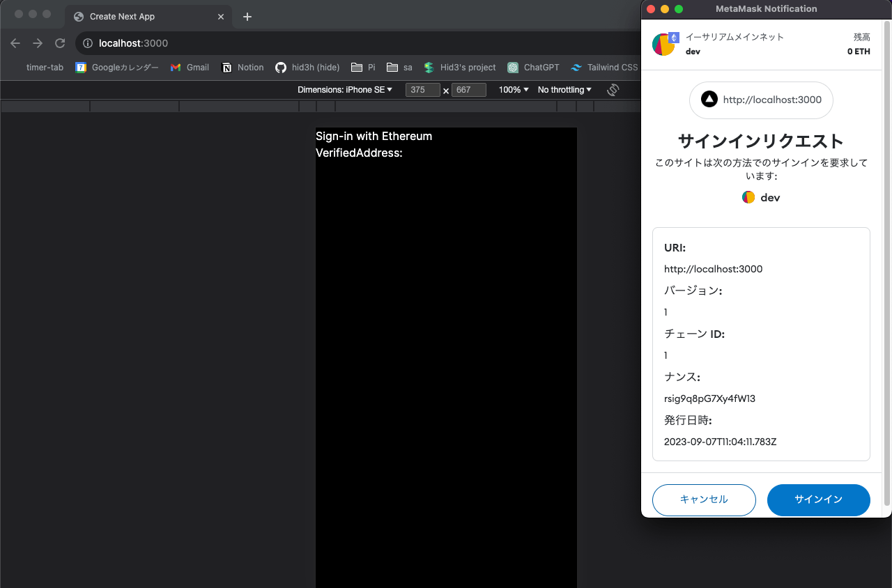This screenshot has height=588, width=892.
Task: Click the サインイン button in MetaMask
Action: pos(819,500)
